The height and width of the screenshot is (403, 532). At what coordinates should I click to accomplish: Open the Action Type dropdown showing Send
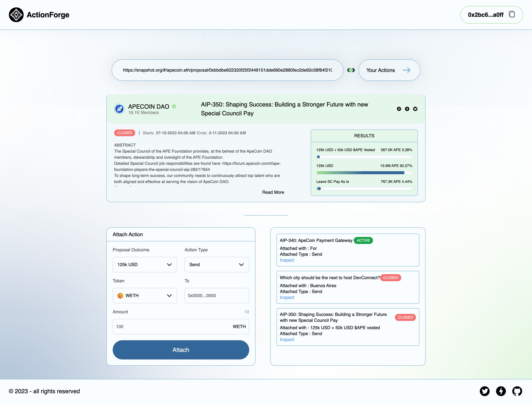(x=217, y=265)
